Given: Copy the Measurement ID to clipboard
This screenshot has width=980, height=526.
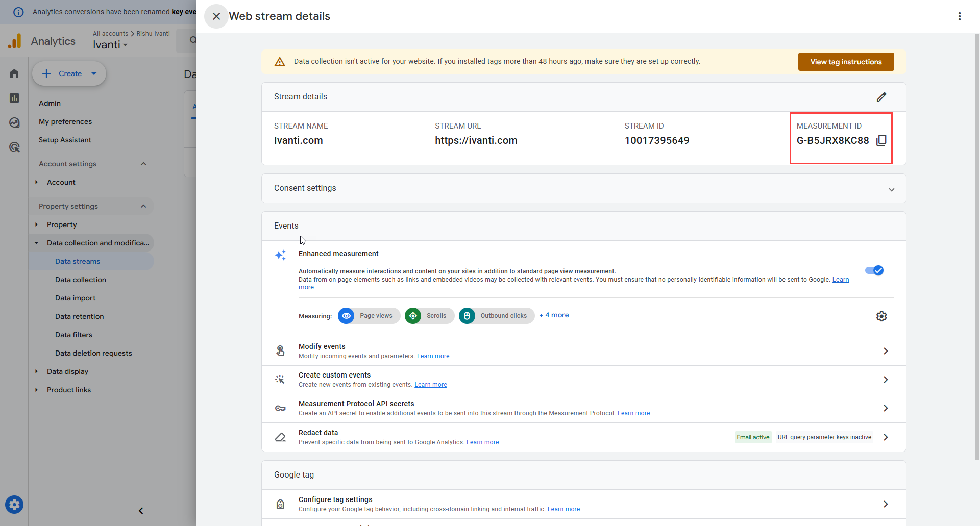Looking at the screenshot, I should 881,140.
